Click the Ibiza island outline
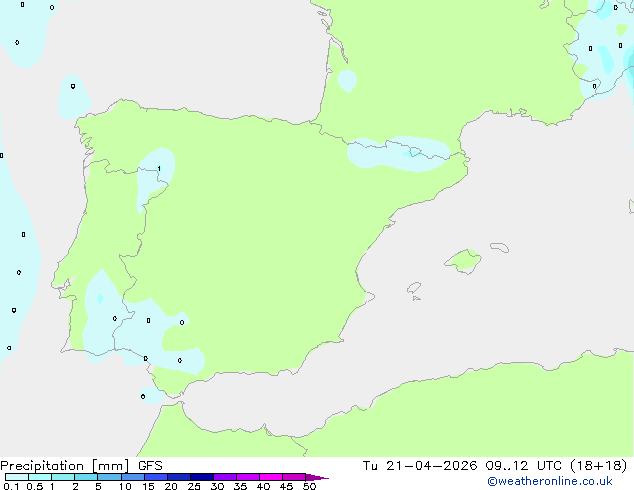634x490 pixels. (414, 288)
